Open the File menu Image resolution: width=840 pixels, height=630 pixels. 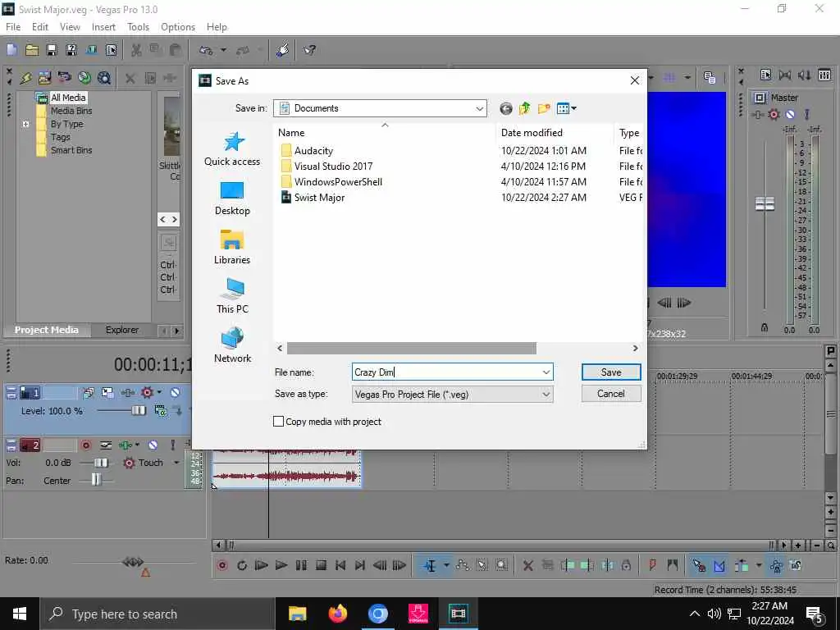click(13, 27)
